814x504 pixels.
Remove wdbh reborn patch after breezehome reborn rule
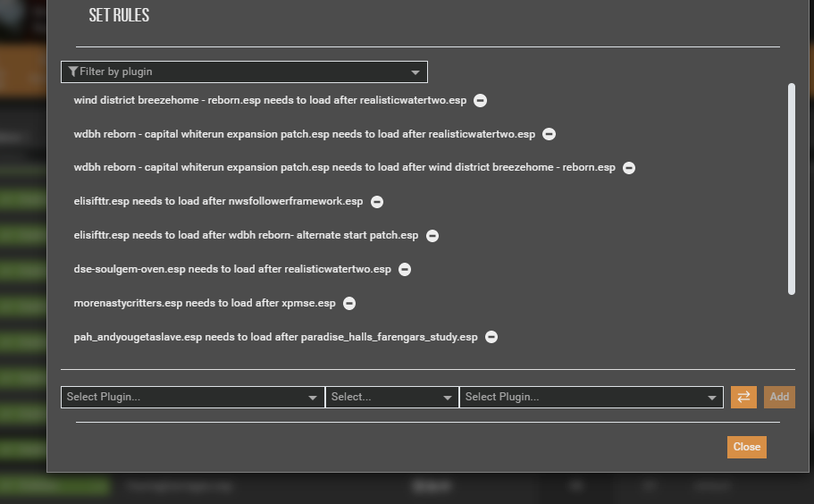click(x=629, y=168)
